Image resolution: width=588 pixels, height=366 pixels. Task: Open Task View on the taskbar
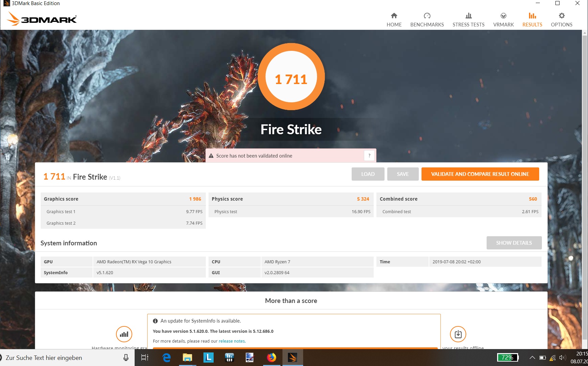(x=145, y=358)
